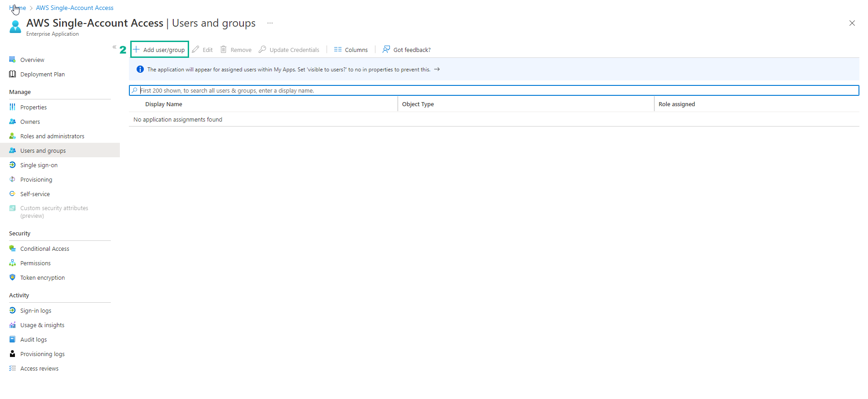Click the Usage & insights chart icon
This screenshot has width=868, height=399.
[12, 325]
